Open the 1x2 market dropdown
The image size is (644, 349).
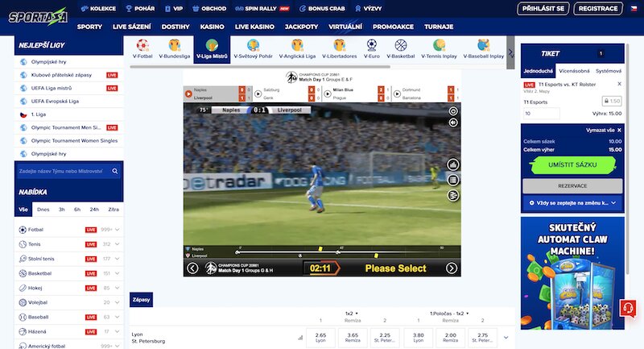pyautogui.click(x=352, y=314)
